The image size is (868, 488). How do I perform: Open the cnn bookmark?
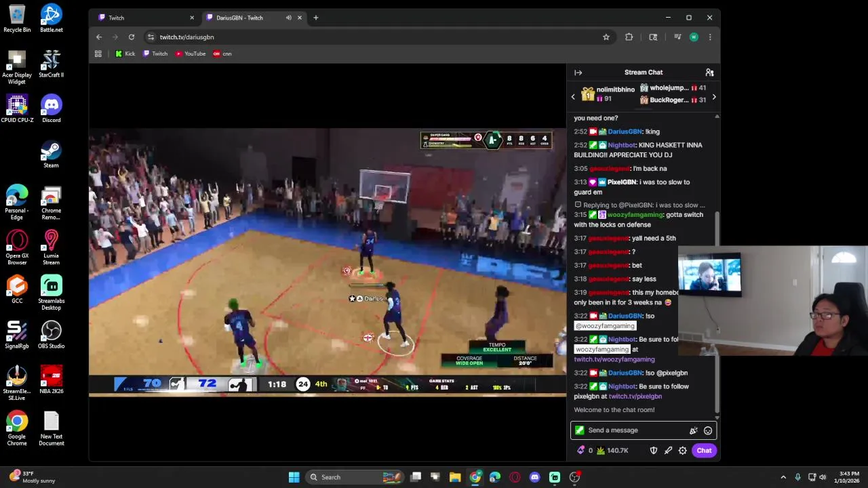pos(222,54)
